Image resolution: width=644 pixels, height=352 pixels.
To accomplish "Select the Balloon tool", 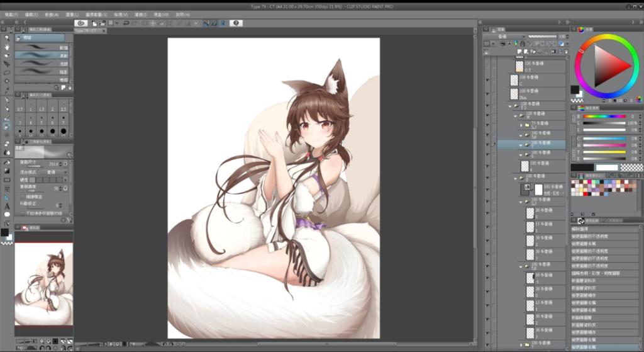I will click(x=6, y=215).
